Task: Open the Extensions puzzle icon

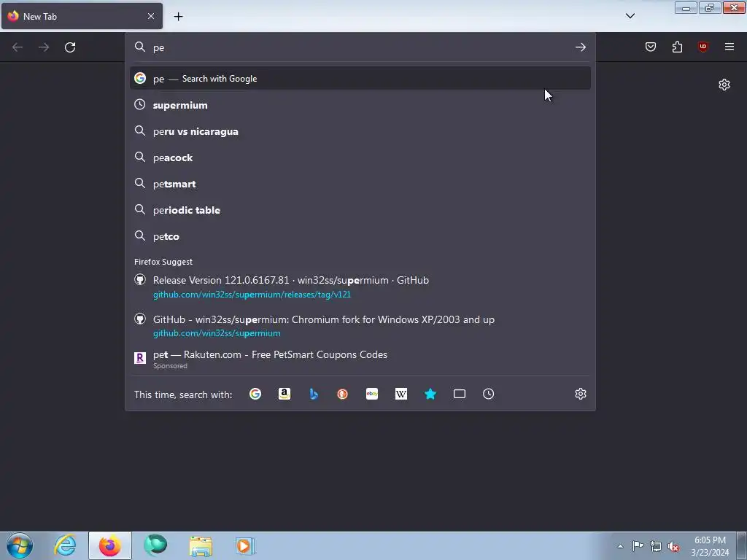Action: [x=677, y=47]
